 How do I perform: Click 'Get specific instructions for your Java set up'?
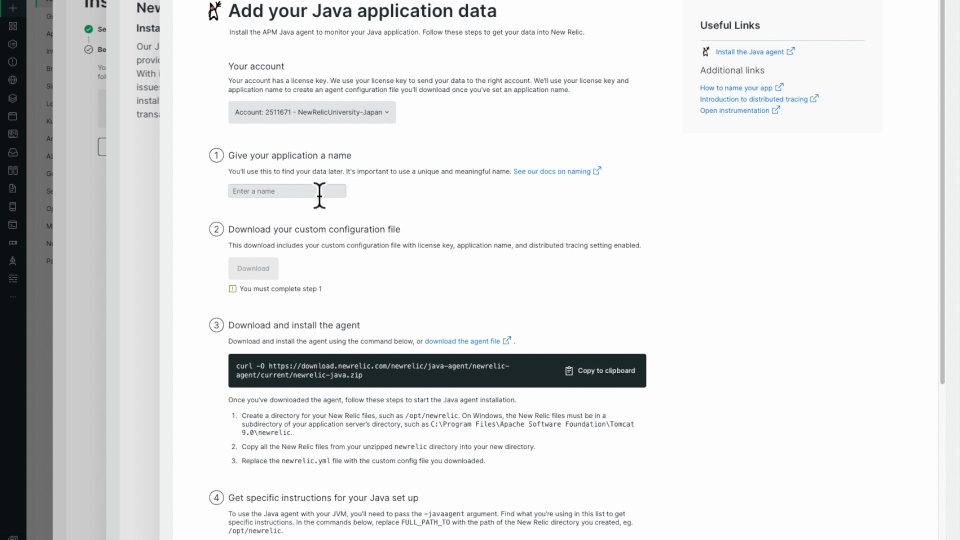(x=323, y=498)
